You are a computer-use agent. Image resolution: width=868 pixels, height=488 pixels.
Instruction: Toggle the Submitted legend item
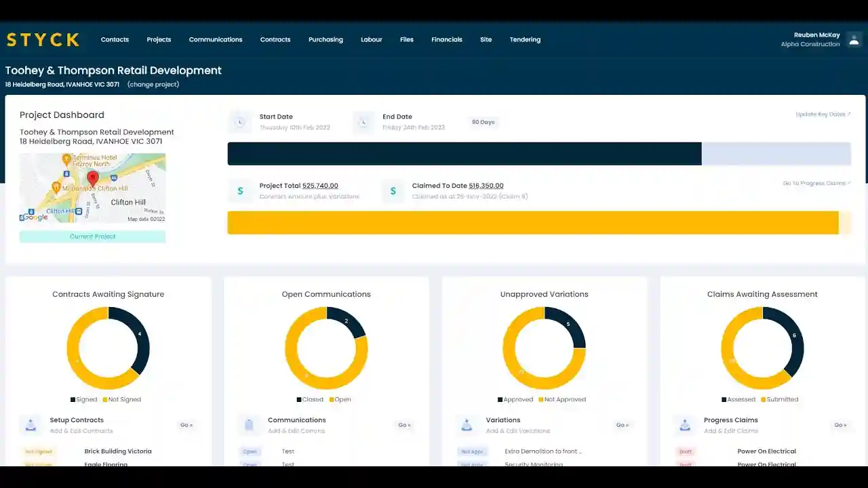point(780,399)
